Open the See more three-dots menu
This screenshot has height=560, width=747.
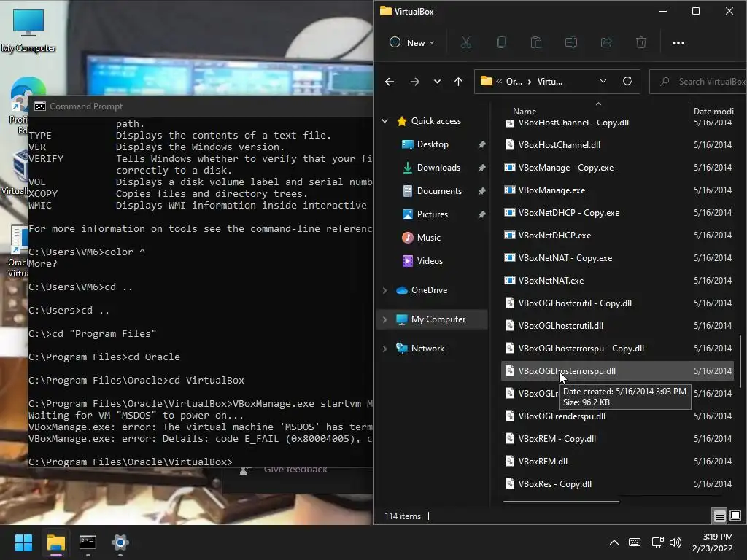point(678,43)
